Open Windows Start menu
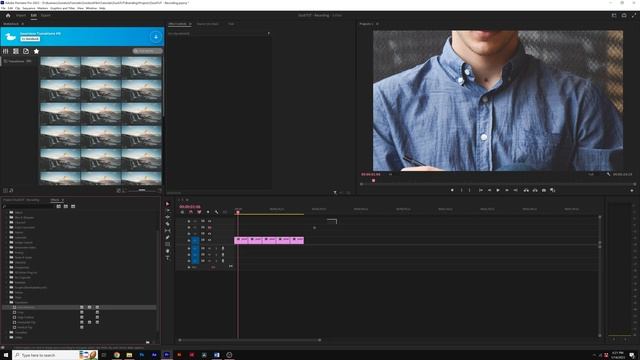The height and width of the screenshot is (360, 640). pyautogui.click(x=6, y=355)
